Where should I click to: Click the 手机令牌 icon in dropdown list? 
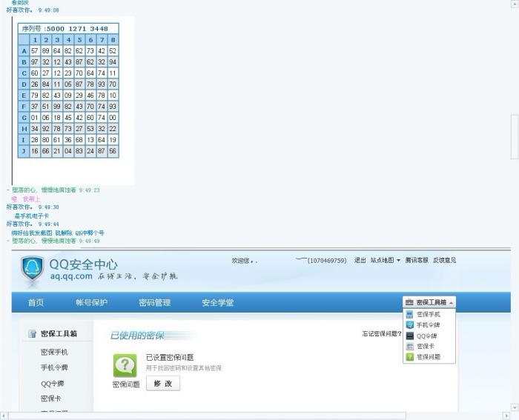410,324
